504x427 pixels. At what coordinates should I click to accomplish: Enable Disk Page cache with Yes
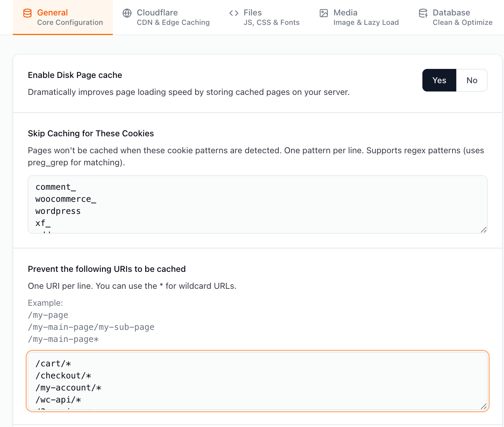tap(439, 80)
